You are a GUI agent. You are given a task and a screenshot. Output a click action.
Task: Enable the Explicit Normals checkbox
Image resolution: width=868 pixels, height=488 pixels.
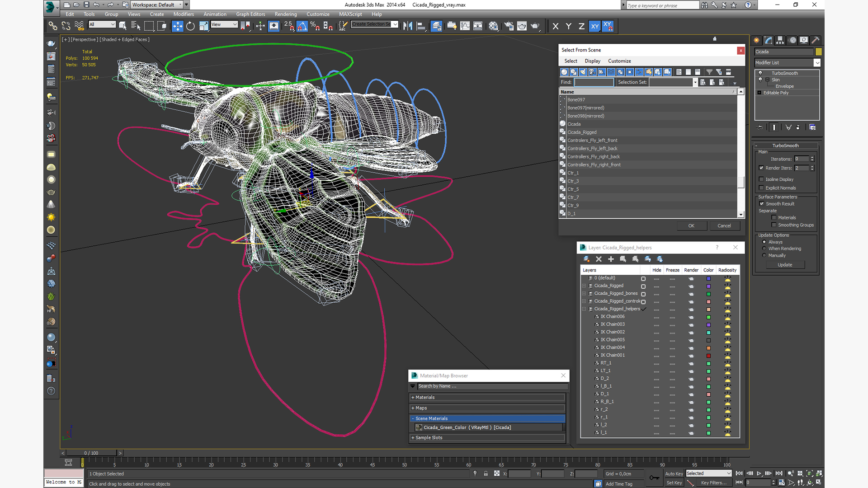click(x=761, y=188)
